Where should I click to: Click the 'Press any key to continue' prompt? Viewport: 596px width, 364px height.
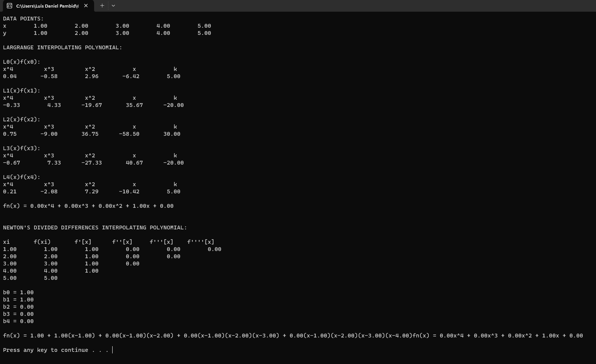(56, 350)
